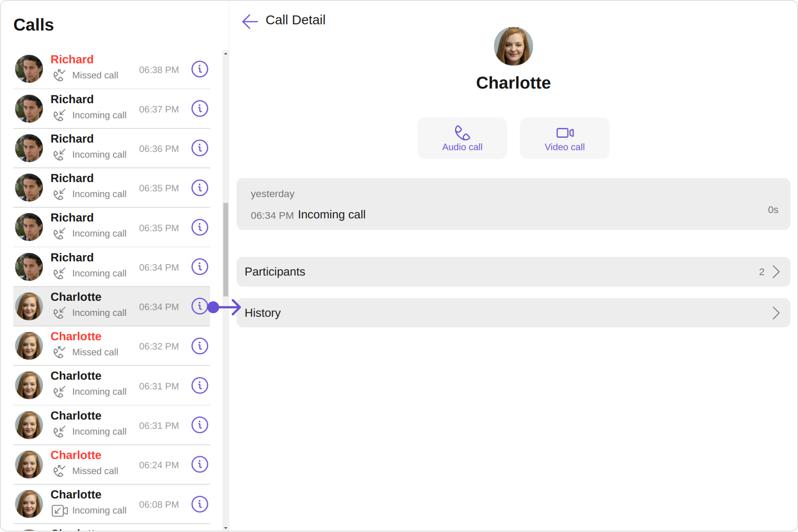Open info for Richard's 06:37 PM call
Image resolution: width=798 pixels, height=532 pixels.
point(199,109)
